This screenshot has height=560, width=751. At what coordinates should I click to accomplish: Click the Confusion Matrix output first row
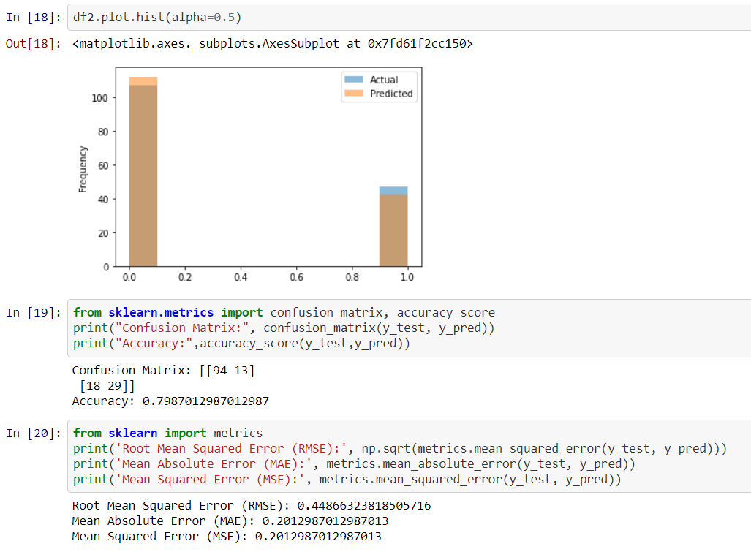click(x=163, y=371)
